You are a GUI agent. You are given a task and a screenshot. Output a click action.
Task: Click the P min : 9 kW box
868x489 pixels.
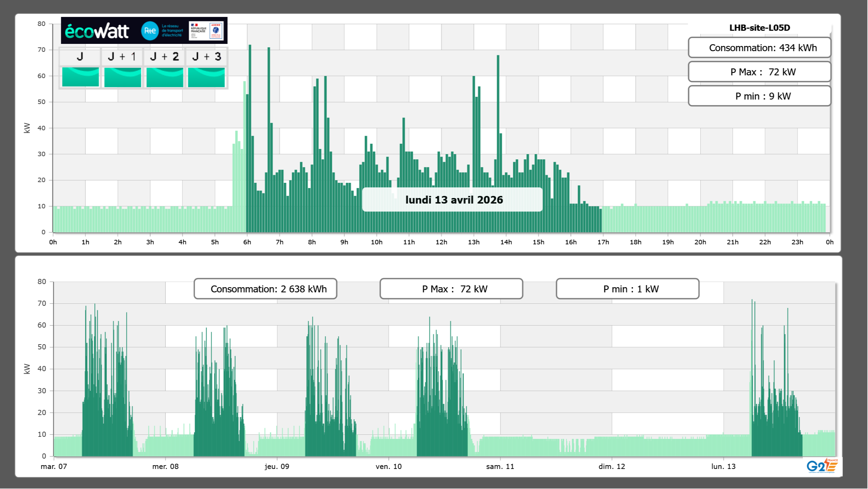[759, 96]
